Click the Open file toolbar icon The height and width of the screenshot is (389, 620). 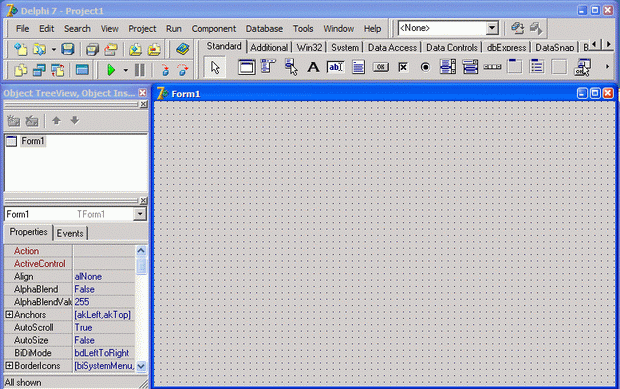click(x=39, y=49)
